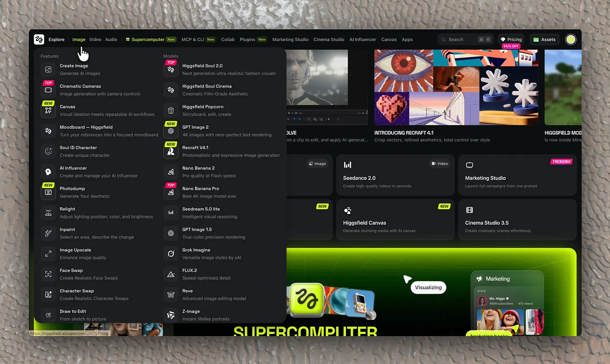
Task: Click the "Models" section heading
Action: coord(171,56)
